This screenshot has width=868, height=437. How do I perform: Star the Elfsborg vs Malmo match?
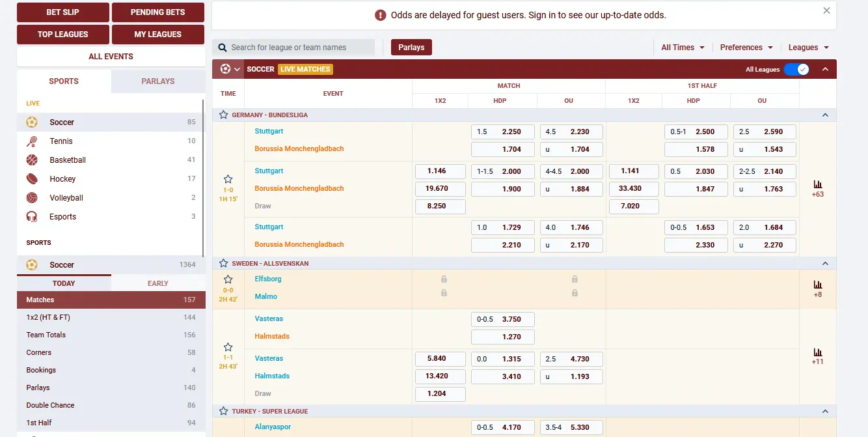[228, 279]
